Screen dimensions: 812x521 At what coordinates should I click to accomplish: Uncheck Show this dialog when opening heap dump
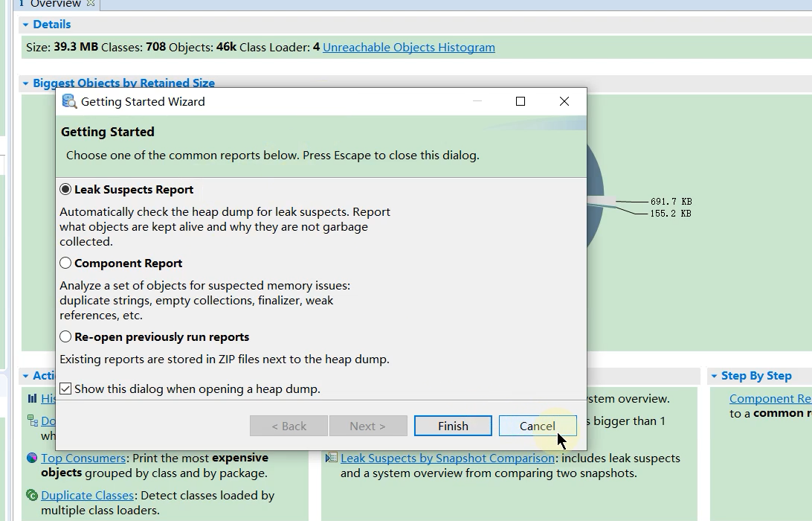click(x=65, y=389)
